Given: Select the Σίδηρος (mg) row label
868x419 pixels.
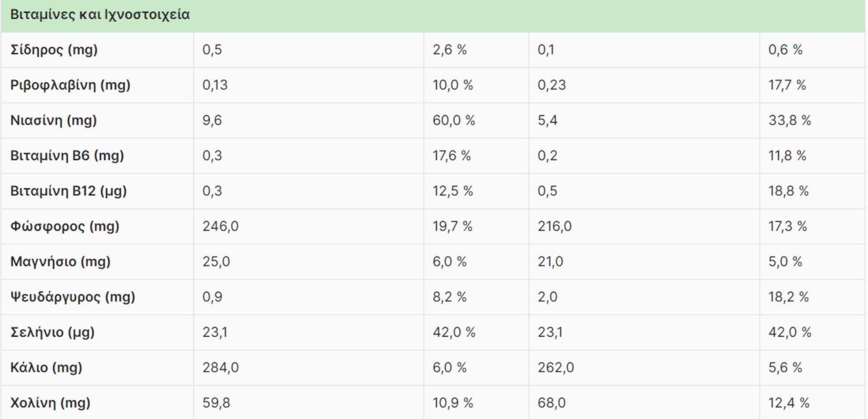Looking at the screenshot, I should [54, 50].
